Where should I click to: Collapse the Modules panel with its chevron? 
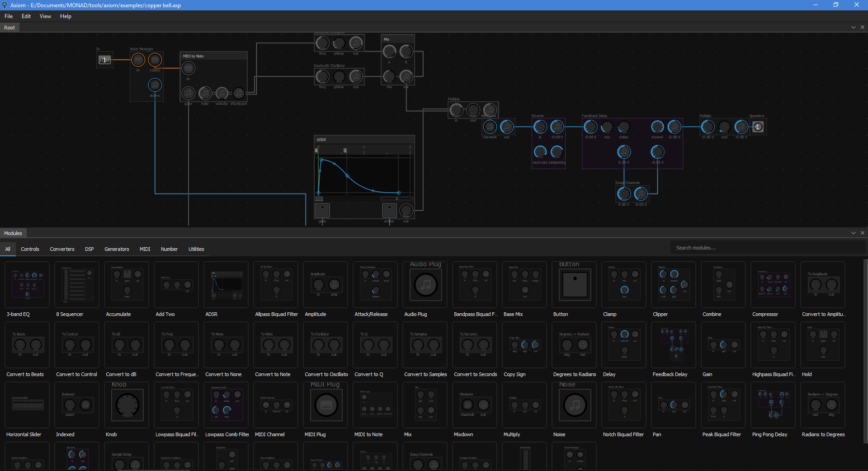tap(853, 233)
